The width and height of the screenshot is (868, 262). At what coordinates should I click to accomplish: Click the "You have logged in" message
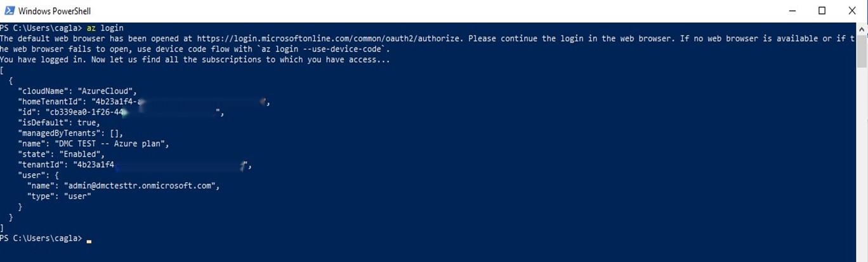195,60
